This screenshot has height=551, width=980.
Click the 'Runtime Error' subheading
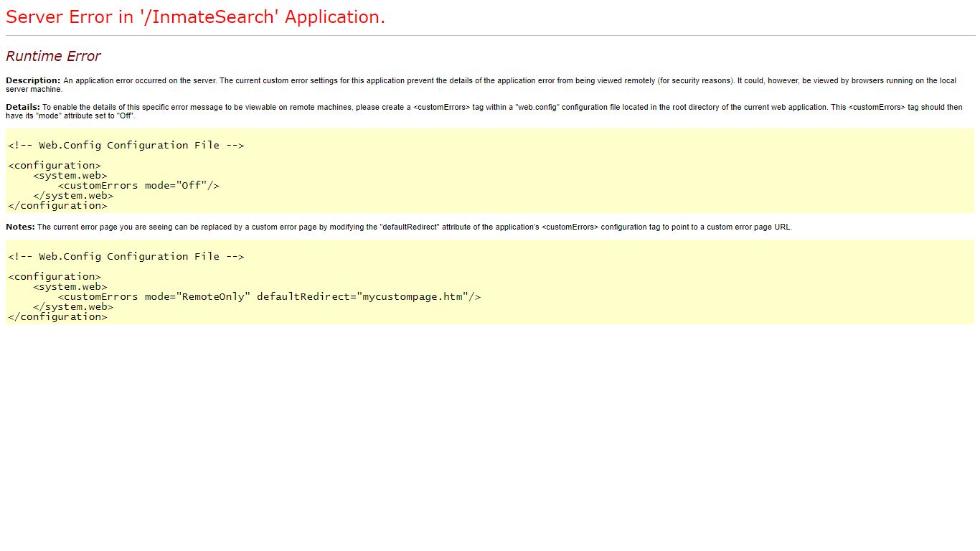coord(53,56)
